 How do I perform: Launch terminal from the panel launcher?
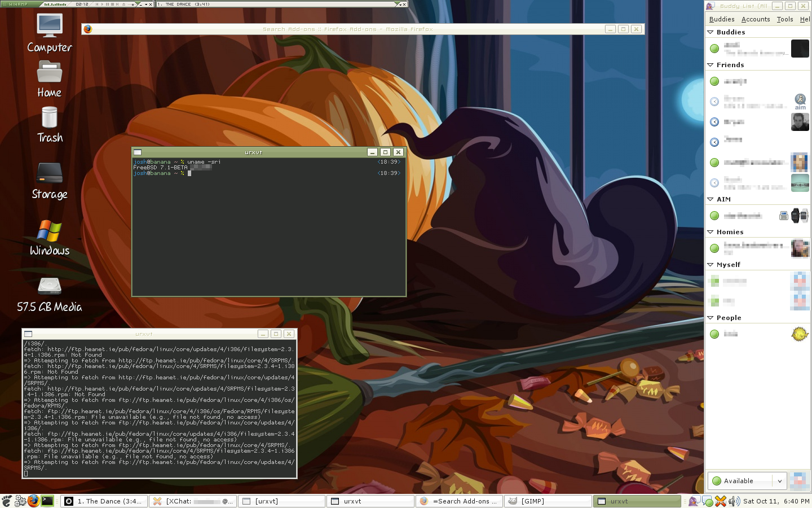47,501
